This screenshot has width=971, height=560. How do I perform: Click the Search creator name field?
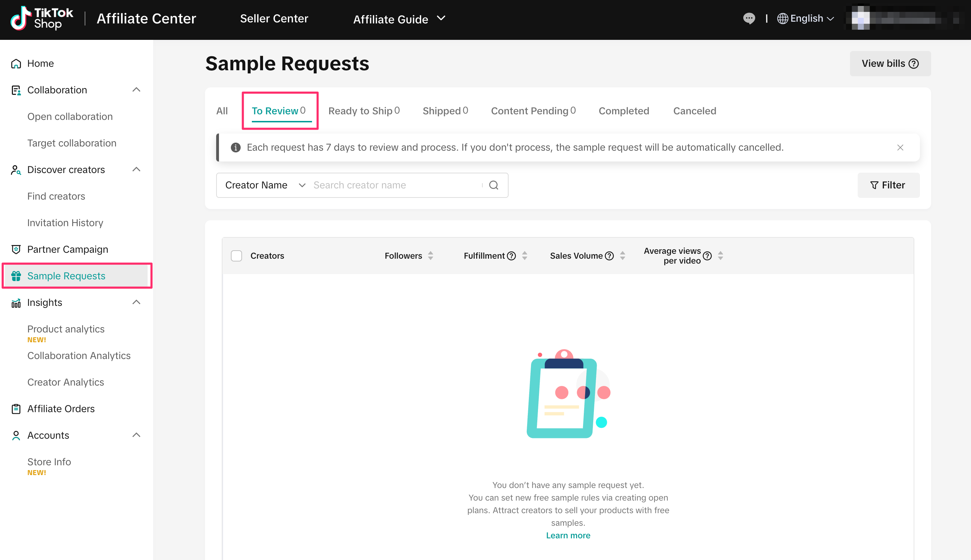[x=396, y=185]
